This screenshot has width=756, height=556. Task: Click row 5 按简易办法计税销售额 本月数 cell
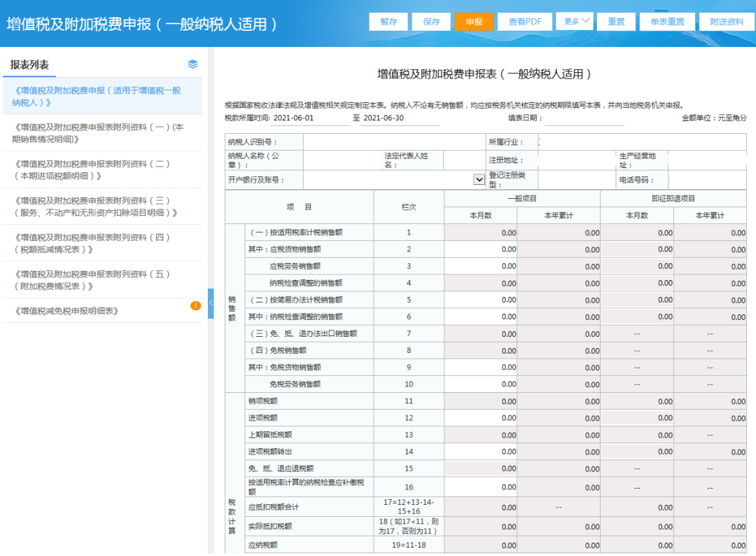pos(480,300)
